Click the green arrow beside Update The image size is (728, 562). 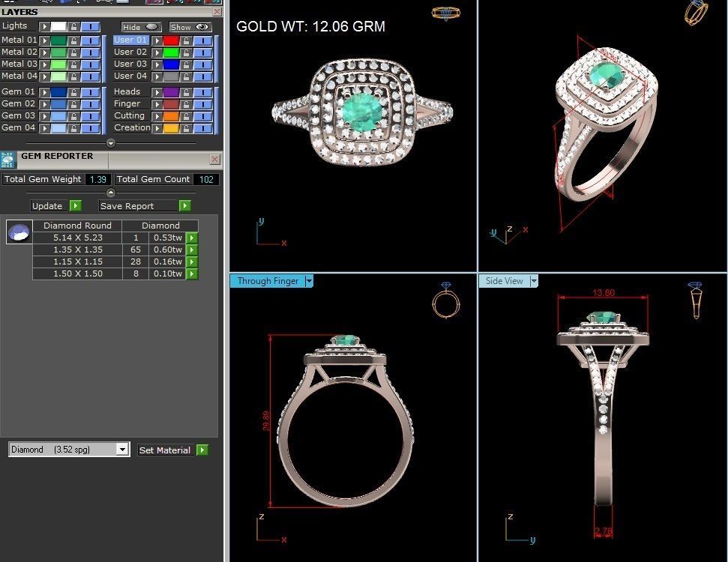click(76, 205)
